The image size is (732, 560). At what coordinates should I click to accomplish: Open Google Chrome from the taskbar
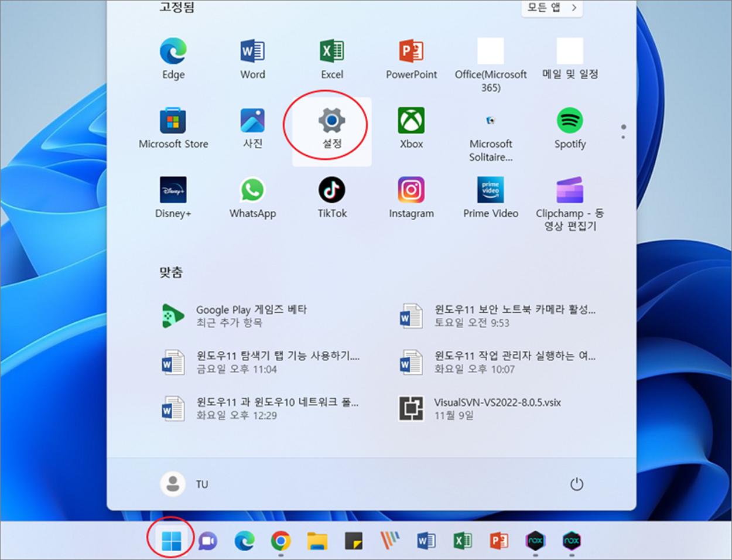point(281,541)
